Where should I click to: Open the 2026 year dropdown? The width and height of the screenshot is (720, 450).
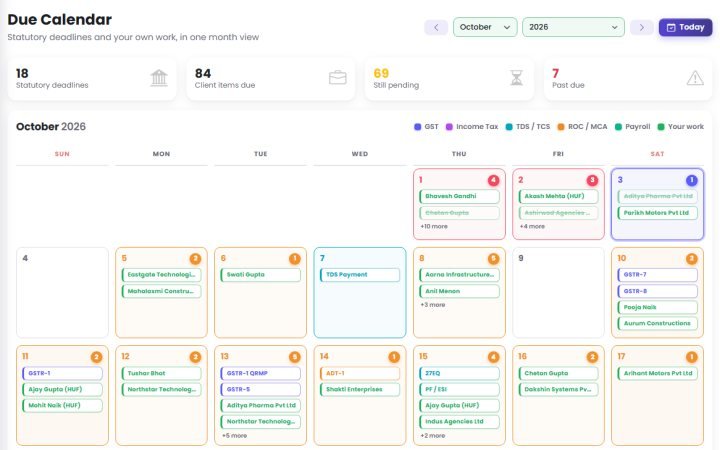[x=573, y=27]
